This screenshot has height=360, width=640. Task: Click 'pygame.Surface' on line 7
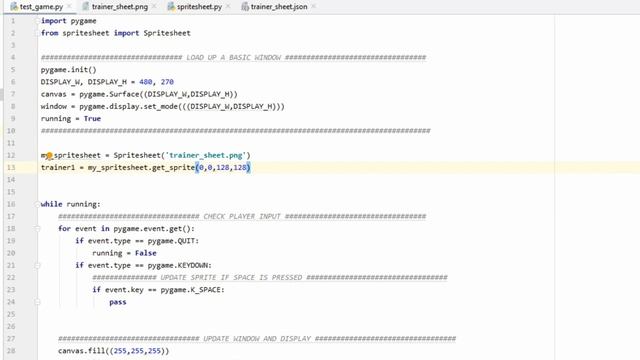(109, 94)
